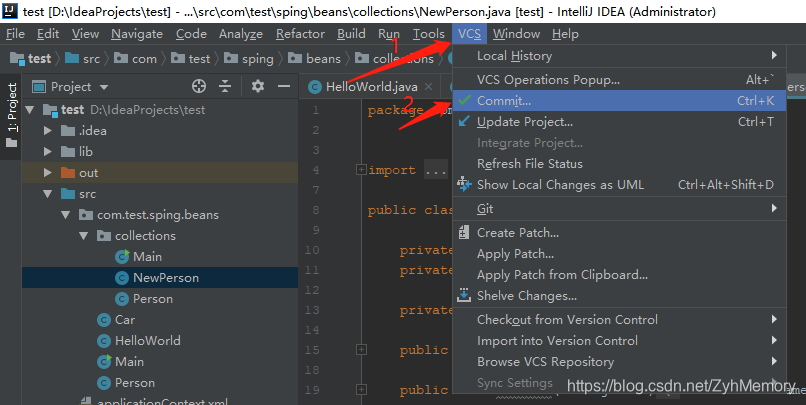Screen dimensions: 806x405
Task: Click the Collapse All icon in Project panel
Action: pyautogui.click(x=225, y=86)
